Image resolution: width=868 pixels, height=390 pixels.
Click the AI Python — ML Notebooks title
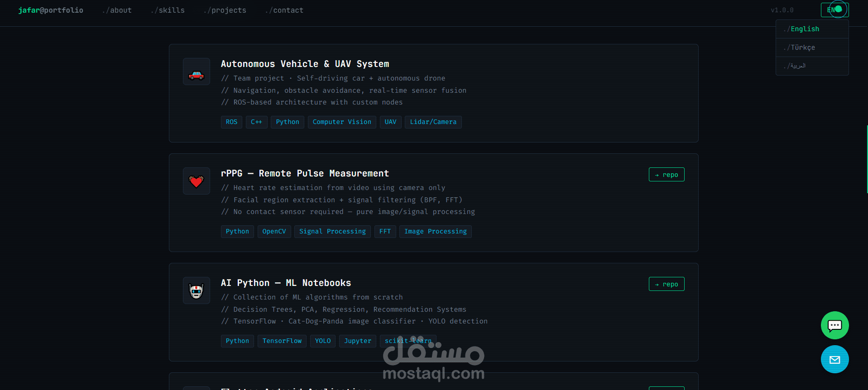pos(286,283)
